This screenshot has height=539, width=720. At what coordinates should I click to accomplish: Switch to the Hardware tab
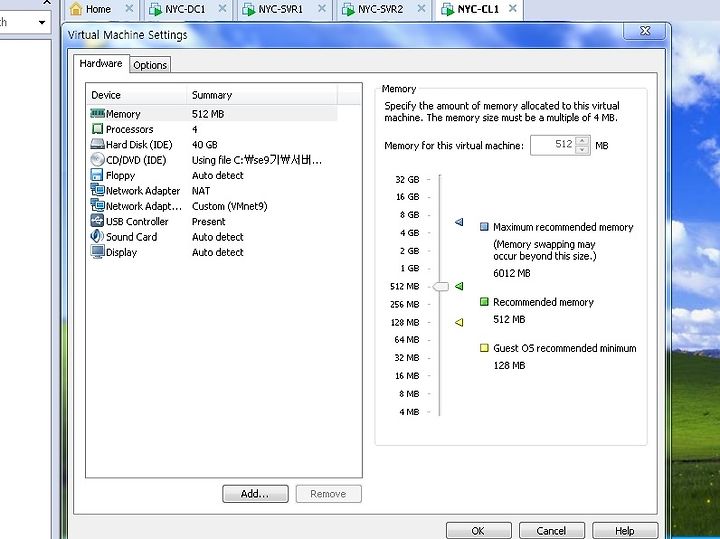click(101, 63)
